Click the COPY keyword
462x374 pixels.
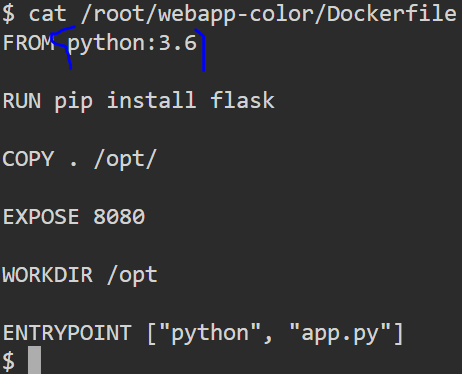[28, 159]
